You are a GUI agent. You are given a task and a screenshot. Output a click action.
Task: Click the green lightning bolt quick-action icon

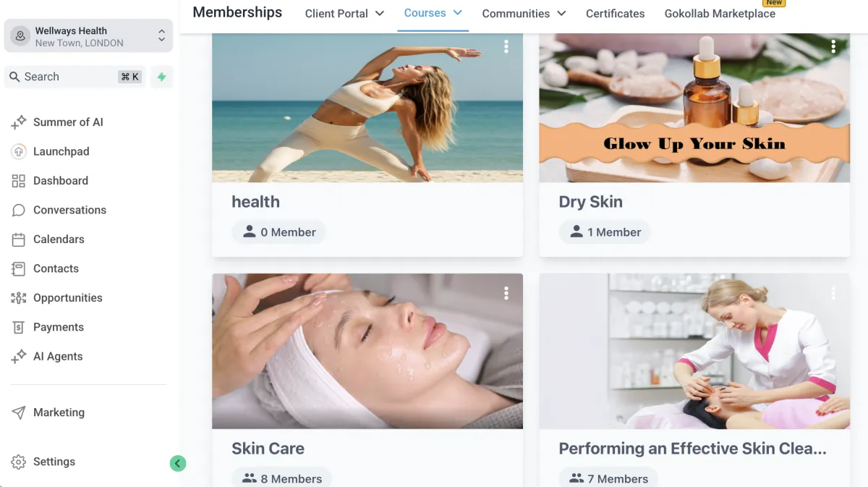161,77
